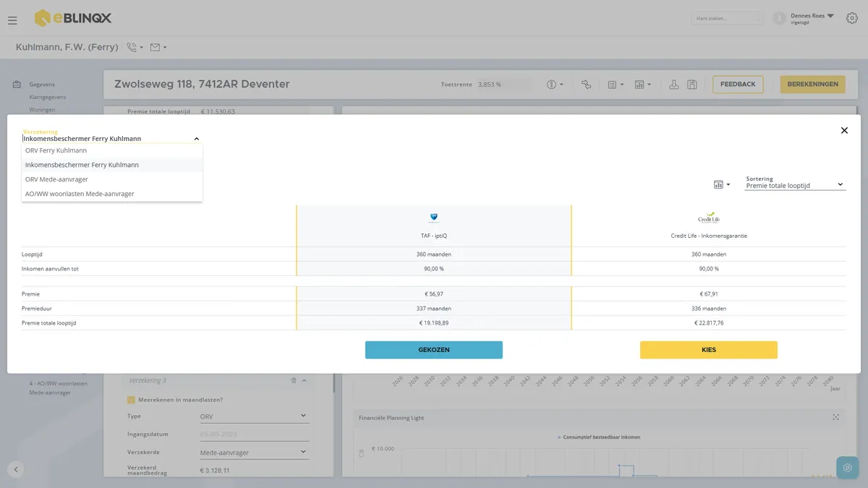The width and height of the screenshot is (868, 488).
Task: Collapse the sidebar with the back arrow
Action: [x=16, y=469]
